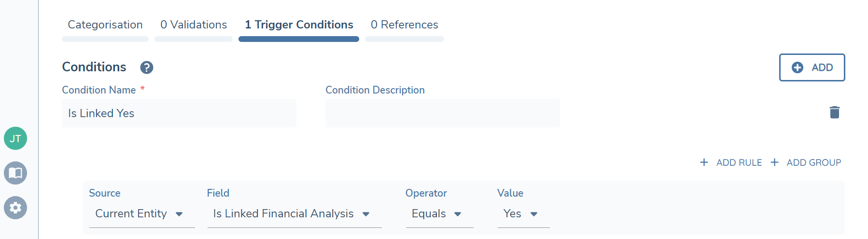
Task: Select the 1 Trigger Conditions tab
Action: coord(299,25)
